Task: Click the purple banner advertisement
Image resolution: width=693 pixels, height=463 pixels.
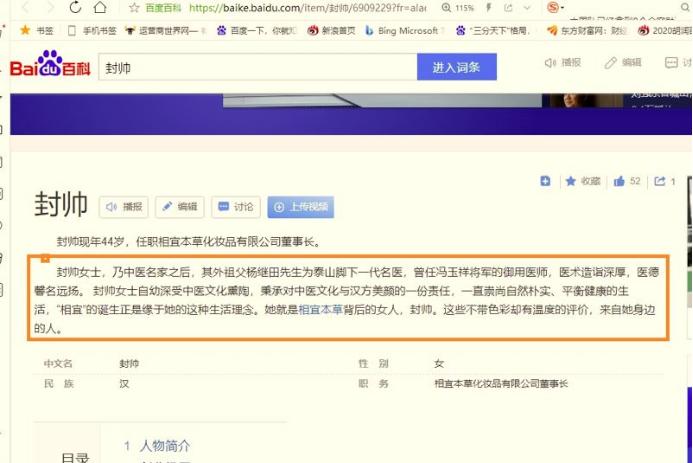Action: [x=351, y=114]
